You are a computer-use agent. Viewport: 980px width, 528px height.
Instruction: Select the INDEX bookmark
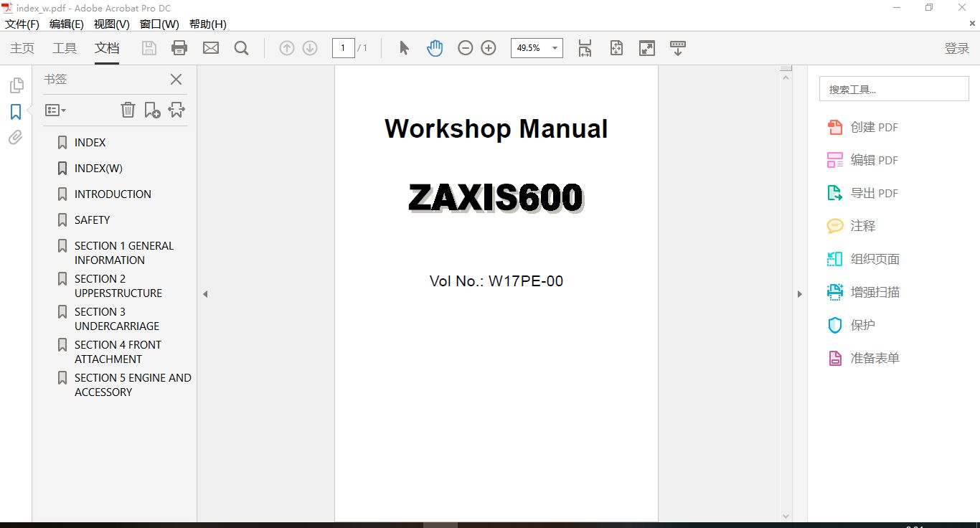click(x=90, y=143)
